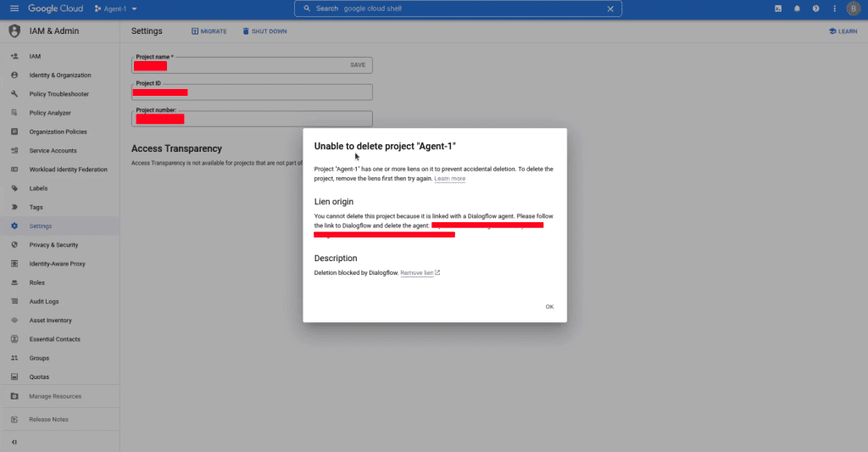868x452 pixels.
Task: Click the search magnifier icon
Action: (307, 8)
